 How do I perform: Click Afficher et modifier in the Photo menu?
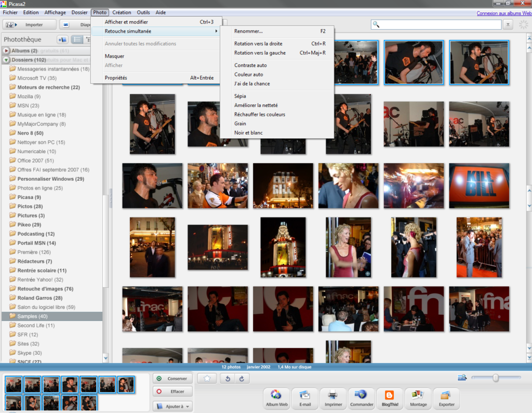[x=156, y=22]
